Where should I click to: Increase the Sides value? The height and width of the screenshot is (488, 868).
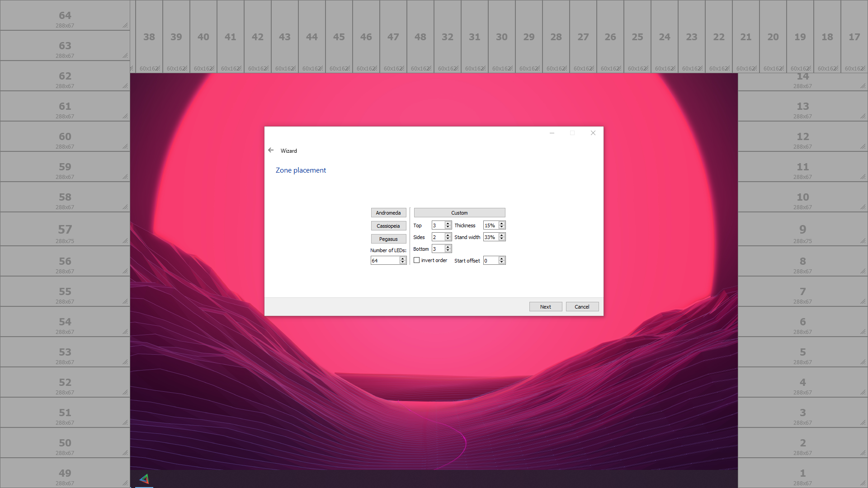(x=448, y=235)
